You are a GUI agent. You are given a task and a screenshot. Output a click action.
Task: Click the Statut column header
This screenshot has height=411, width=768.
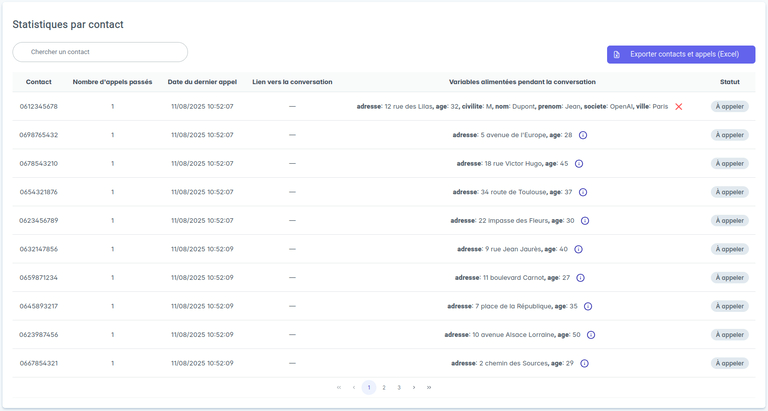coord(730,82)
